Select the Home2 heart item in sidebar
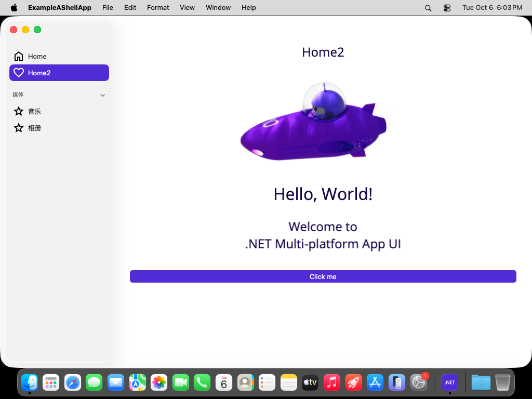 coord(59,73)
